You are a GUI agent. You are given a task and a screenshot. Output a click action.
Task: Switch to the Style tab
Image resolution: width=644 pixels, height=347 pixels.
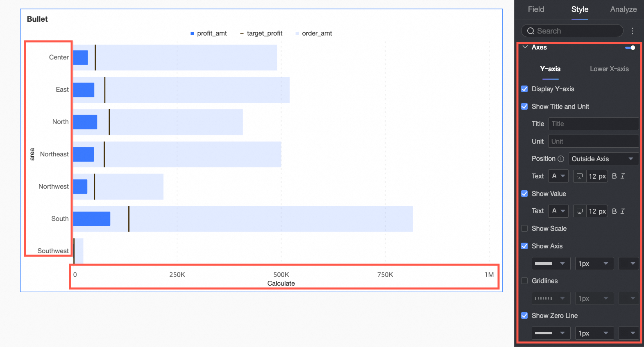[x=580, y=9]
